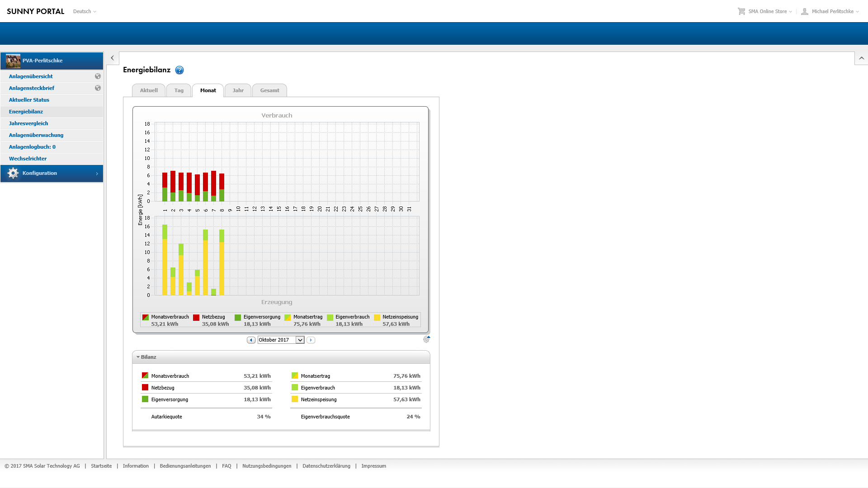This screenshot has height=488, width=868.
Task: Click globe icon beside Anlagenübersicht
Action: tap(98, 76)
